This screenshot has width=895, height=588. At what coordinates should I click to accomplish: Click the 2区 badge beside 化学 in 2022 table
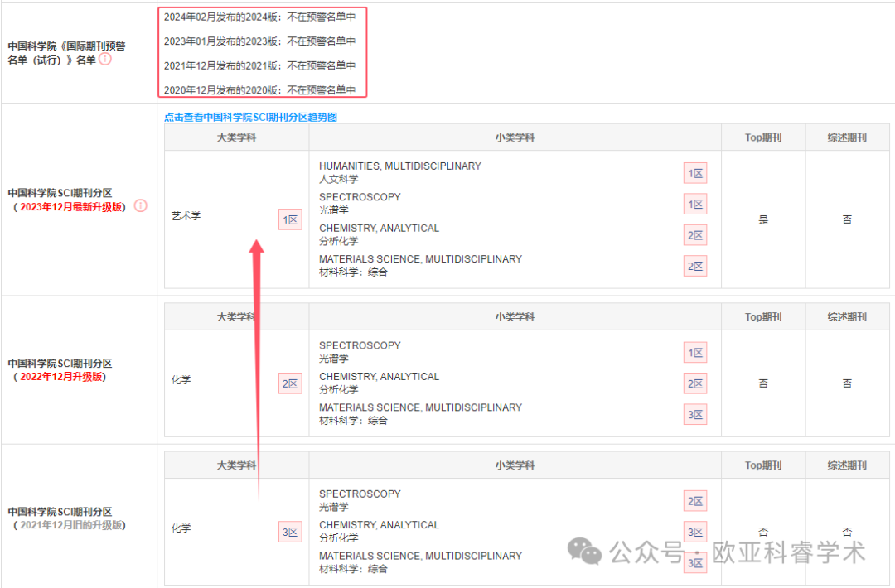[290, 383]
